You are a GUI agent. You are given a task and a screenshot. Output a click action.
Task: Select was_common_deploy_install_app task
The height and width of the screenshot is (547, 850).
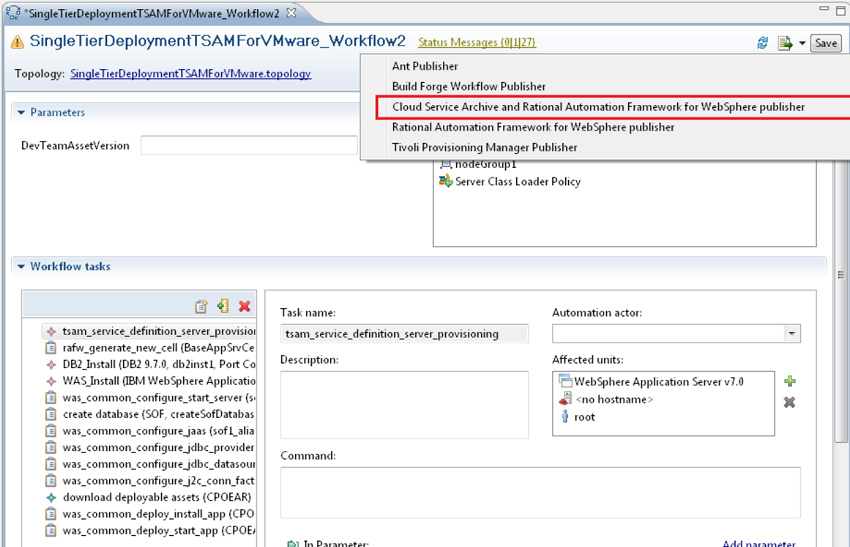point(149,514)
